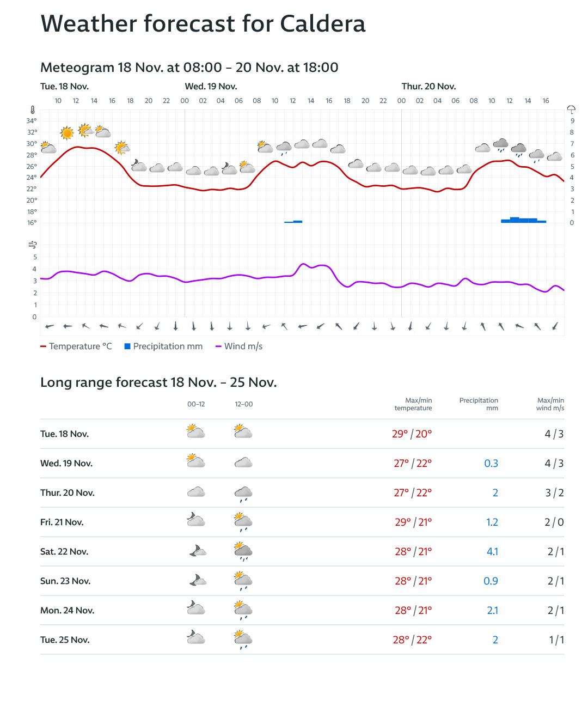This screenshot has height=724, width=588.
Task: Click the umbrella icon above precipitation axis
Action: [x=571, y=110]
